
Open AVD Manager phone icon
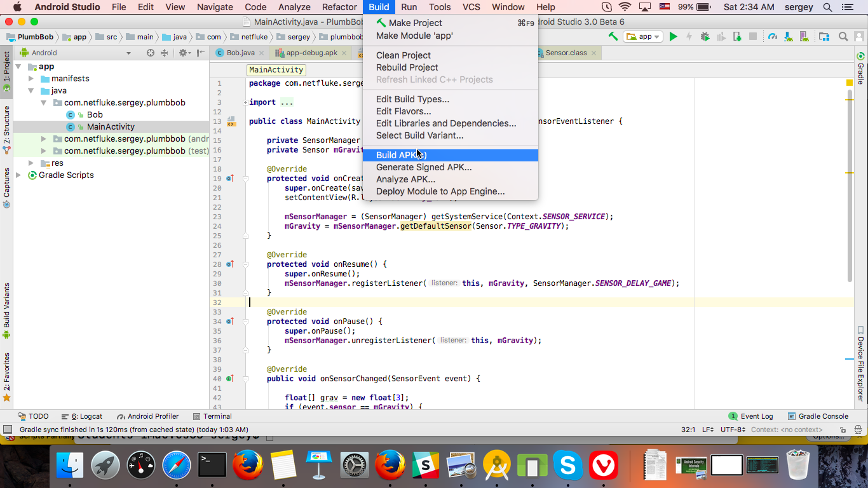coord(804,36)
